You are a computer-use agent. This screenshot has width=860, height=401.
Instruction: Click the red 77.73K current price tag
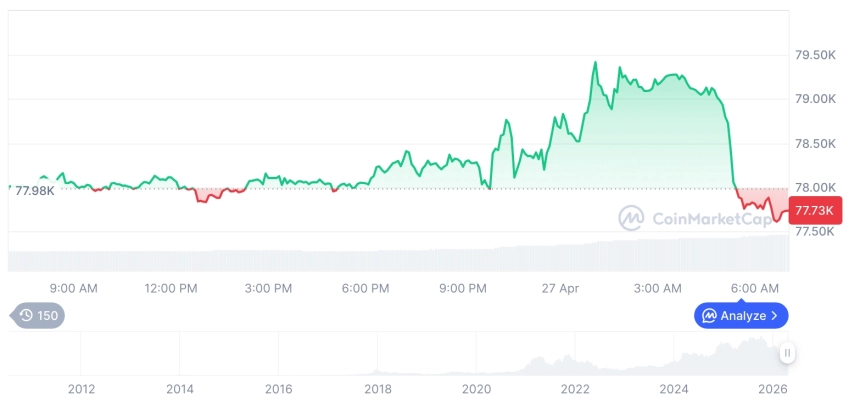[x=816, y=210]
